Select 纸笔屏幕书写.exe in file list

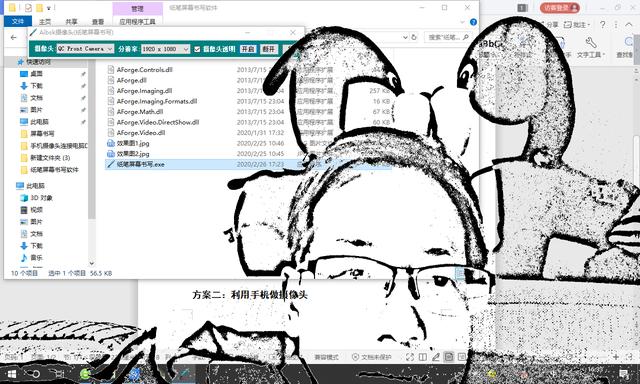click(x=140, y=164)
